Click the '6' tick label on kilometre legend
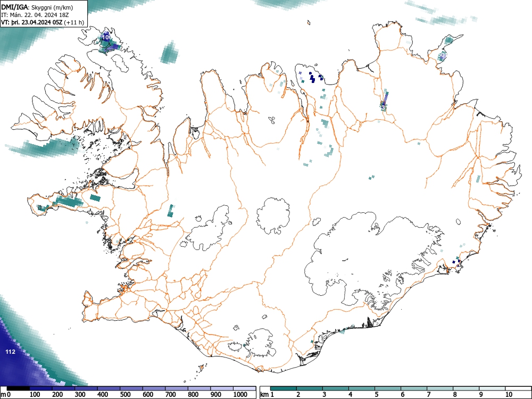The height and width of the screenshot is (399, 532). pyautogui.click(x=403, y=395)
